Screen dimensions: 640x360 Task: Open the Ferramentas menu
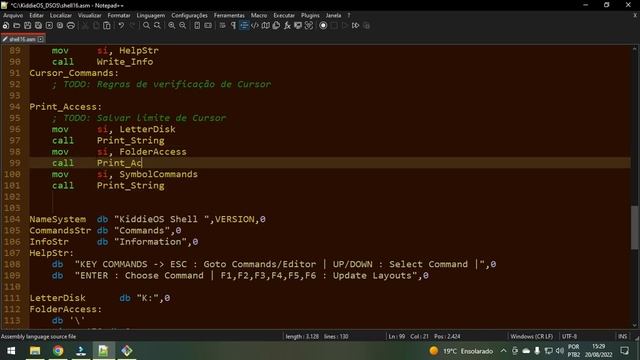(x=229, y=15)
